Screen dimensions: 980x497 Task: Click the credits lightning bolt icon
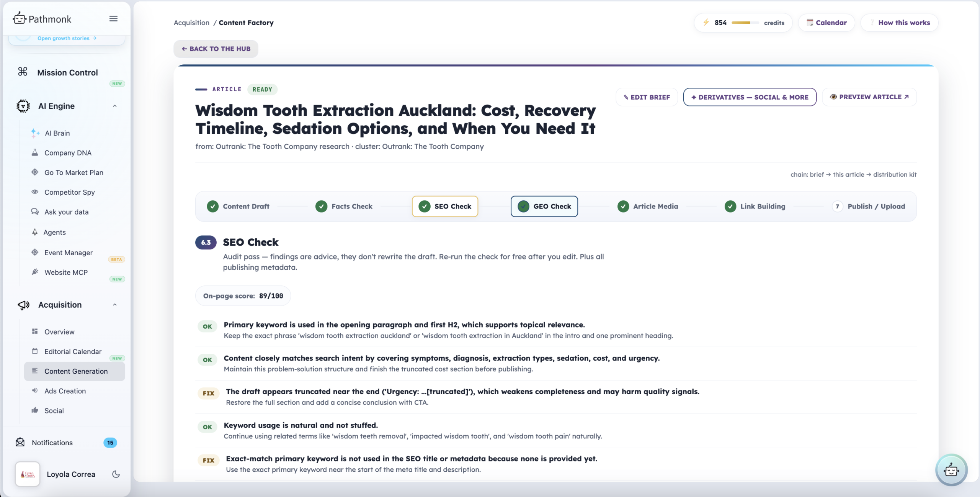coord(706,23)
